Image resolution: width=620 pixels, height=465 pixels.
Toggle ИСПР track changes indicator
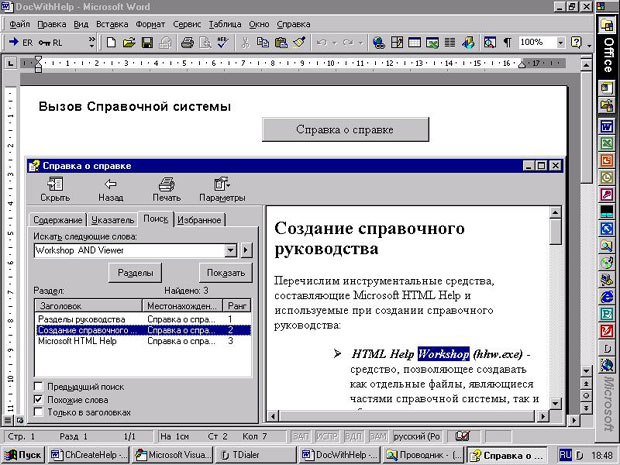(x=327, y=436)
